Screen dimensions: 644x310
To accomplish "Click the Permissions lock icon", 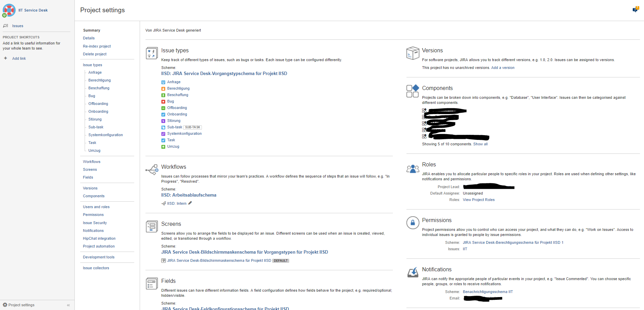I will [413, 223].
